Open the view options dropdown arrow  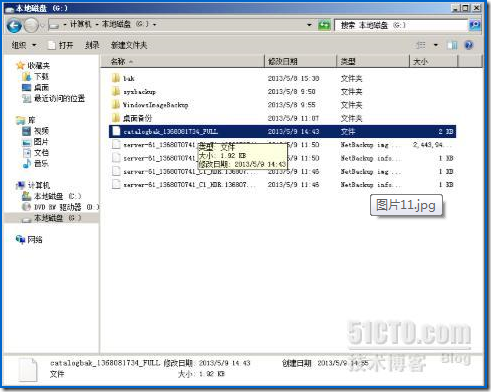coord(436,45)
